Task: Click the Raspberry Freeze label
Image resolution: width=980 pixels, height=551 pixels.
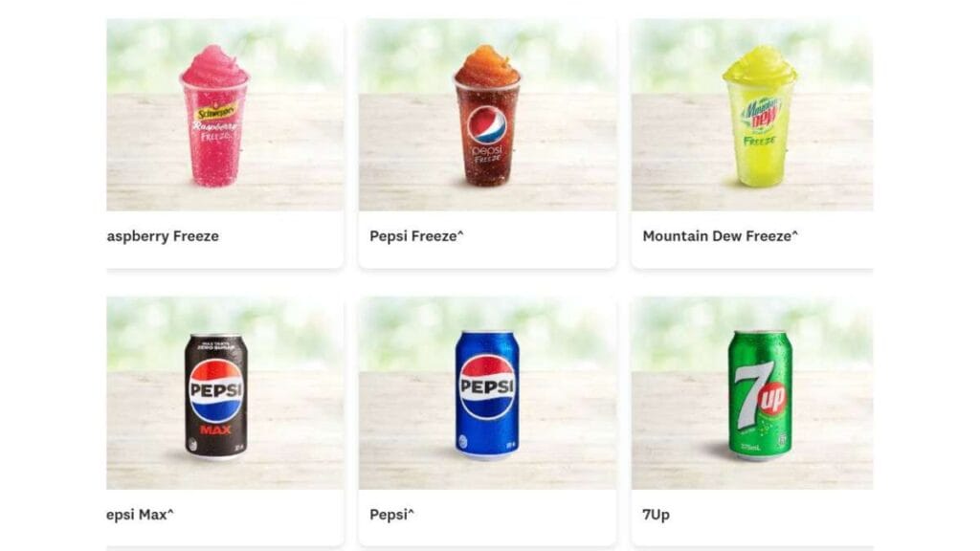Action: coord(163,236)
